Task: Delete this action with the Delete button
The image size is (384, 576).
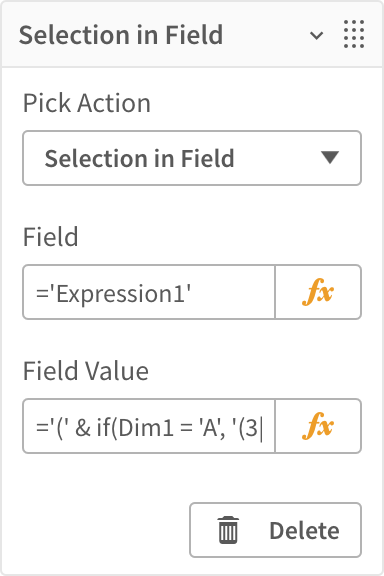Action: (x=275, y=530)
